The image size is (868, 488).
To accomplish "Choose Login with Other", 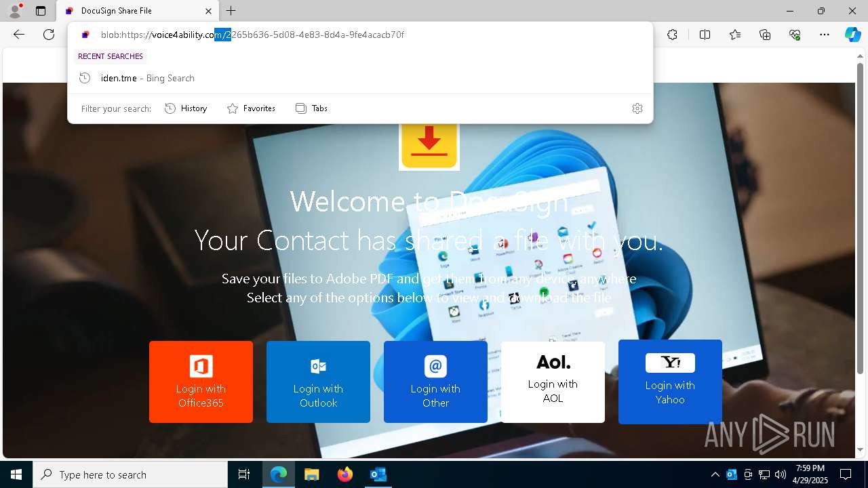I will point(435,382).
